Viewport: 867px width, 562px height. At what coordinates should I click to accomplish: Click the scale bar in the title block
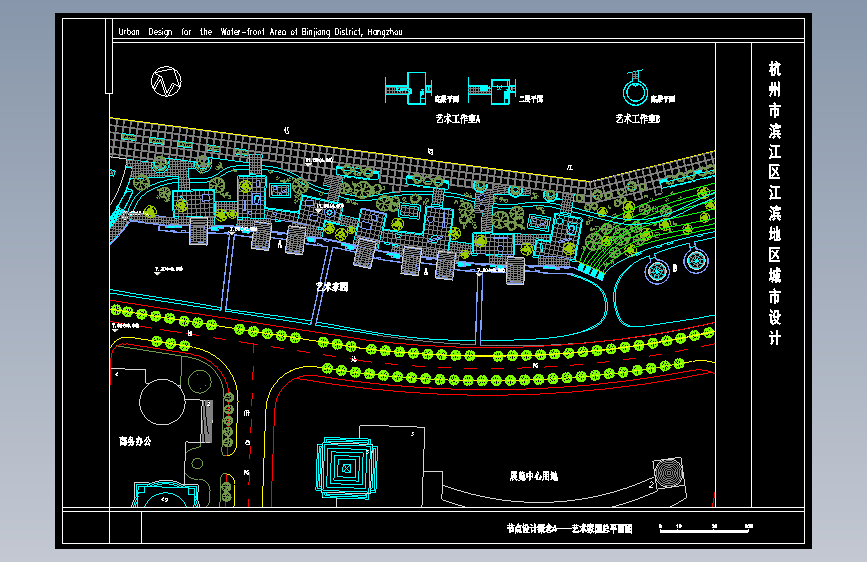point(706,528)
